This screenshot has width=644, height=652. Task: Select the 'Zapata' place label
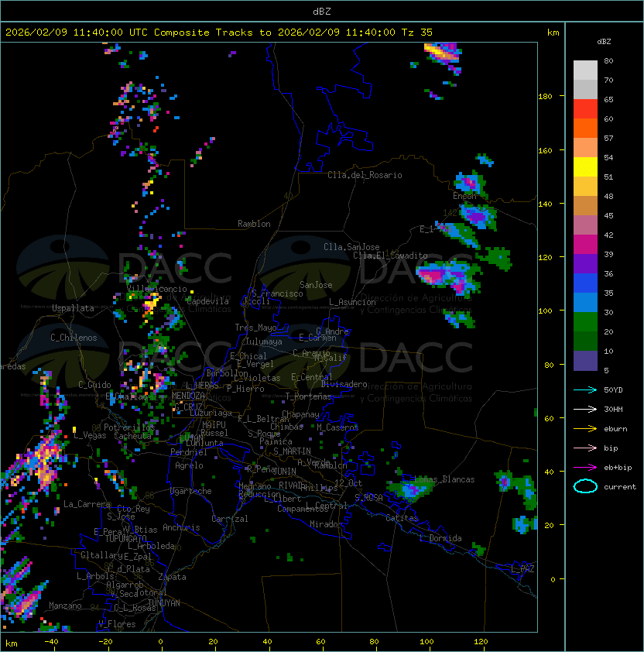pyautogui.click(x=172, y=577)
